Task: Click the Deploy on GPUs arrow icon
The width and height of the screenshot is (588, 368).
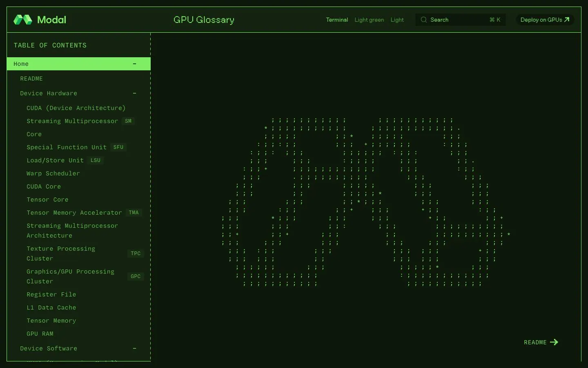Action: click(x=567, y=20)
